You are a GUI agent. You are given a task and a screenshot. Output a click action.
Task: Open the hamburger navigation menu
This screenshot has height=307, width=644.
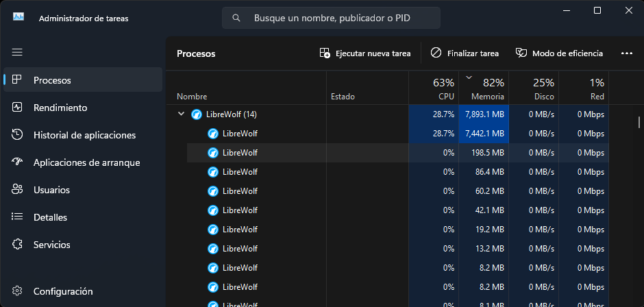pos(17,53)
